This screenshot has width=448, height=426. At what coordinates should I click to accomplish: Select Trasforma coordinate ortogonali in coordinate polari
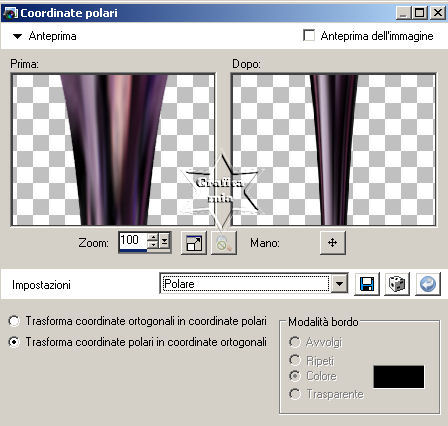pos(14,321)
